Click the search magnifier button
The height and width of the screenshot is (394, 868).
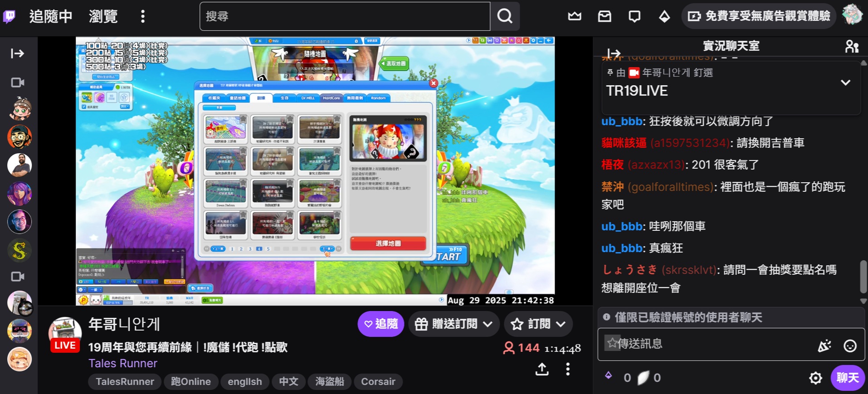tap(505, 16)
